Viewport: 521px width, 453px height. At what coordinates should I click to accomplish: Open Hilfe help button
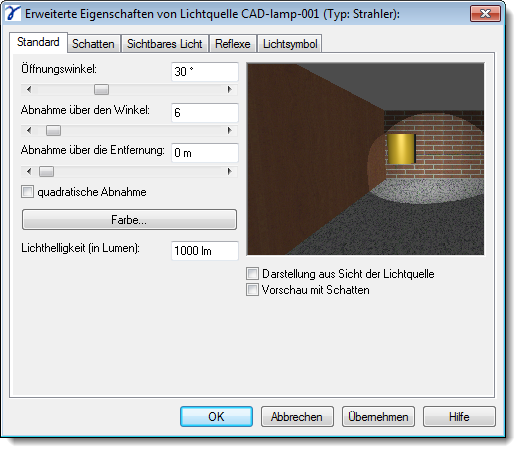point(459,417)
